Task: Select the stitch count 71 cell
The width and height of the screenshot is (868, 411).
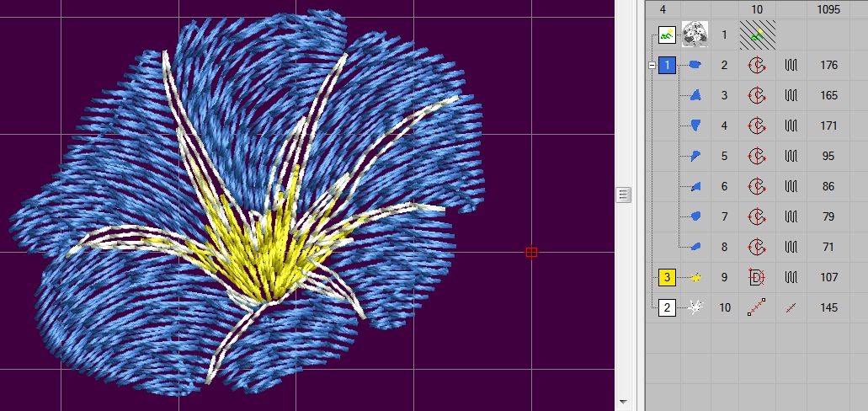Action: pos(828,247)
